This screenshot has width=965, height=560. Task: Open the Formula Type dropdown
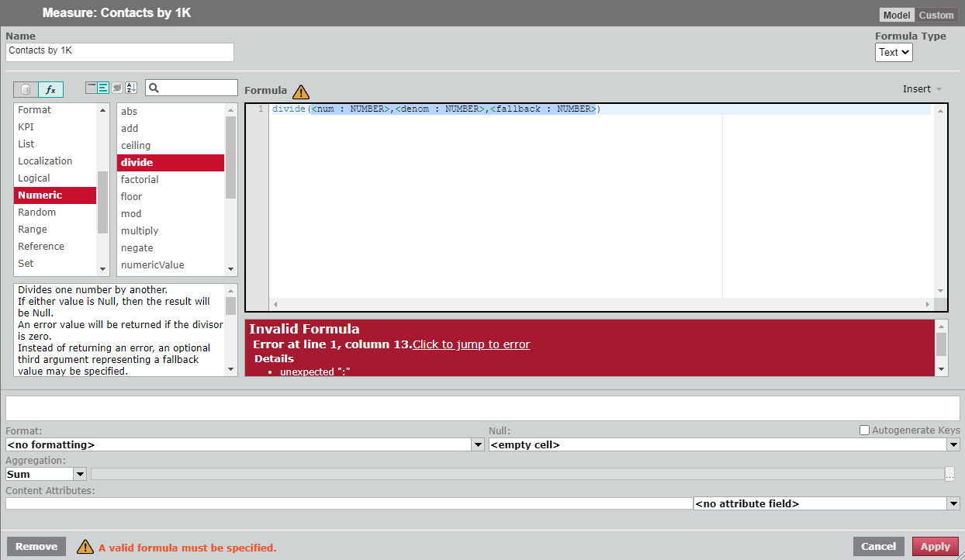(894, 52)
